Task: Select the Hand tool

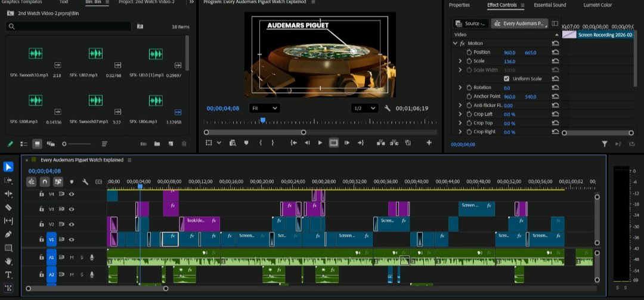Action: click(8, 261)
